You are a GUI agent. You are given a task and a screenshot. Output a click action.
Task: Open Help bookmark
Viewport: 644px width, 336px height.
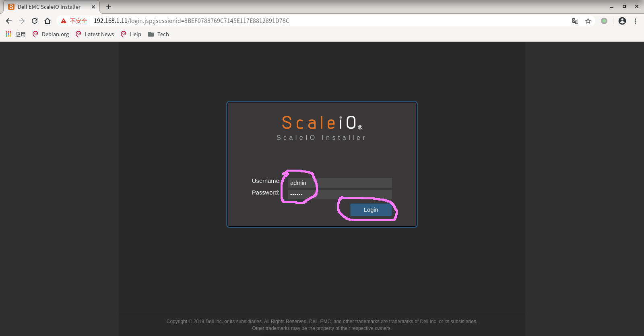click(x=131, y=34)
